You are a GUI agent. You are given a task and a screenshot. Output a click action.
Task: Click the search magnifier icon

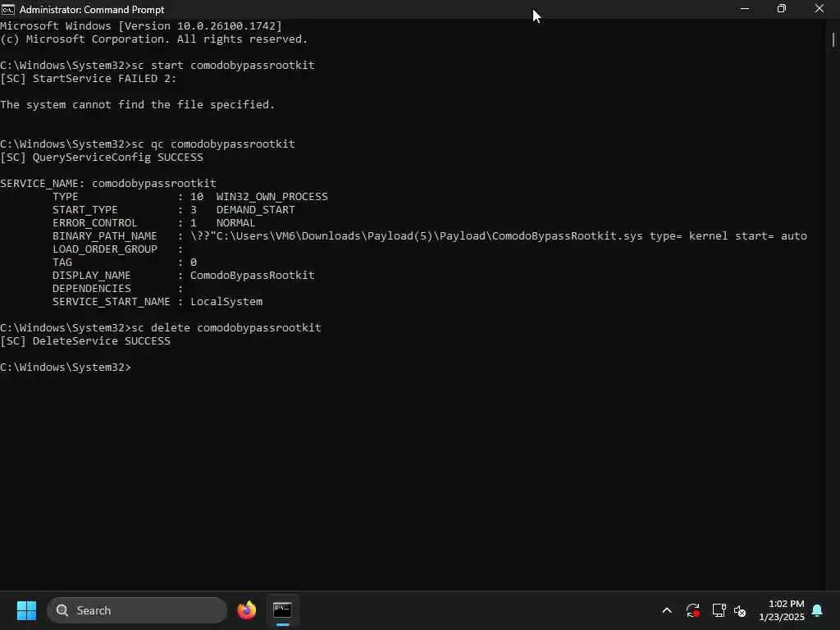(62, 610)
